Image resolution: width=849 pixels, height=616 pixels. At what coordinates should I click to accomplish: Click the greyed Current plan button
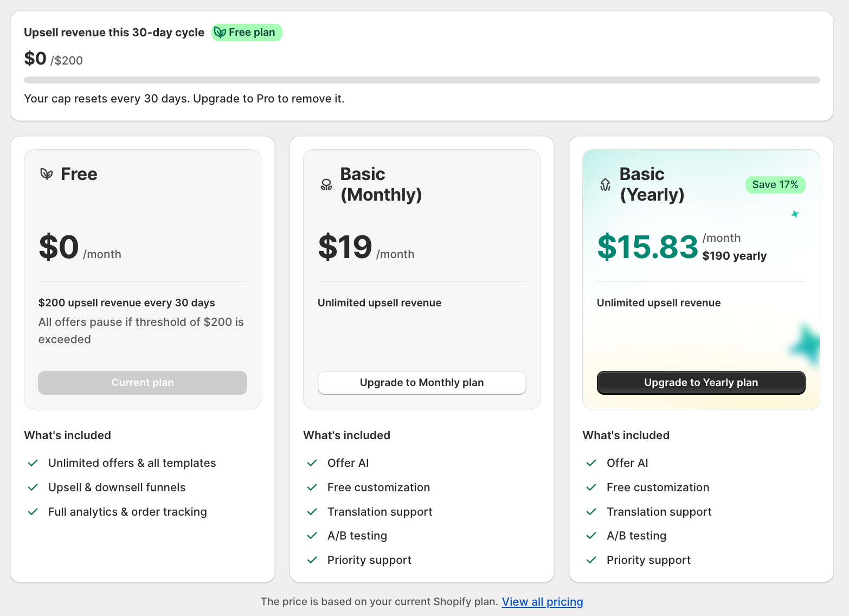[x=143, y=383]
